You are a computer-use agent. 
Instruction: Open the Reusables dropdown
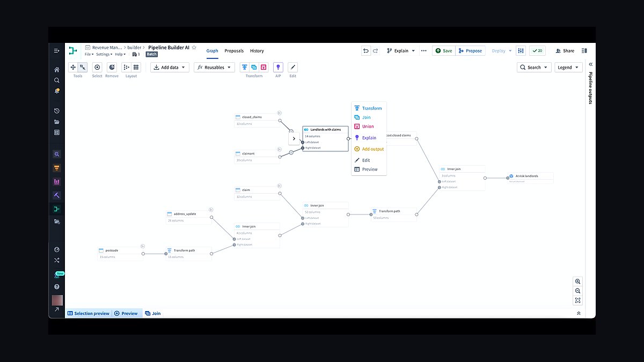[x=214, y=68]
